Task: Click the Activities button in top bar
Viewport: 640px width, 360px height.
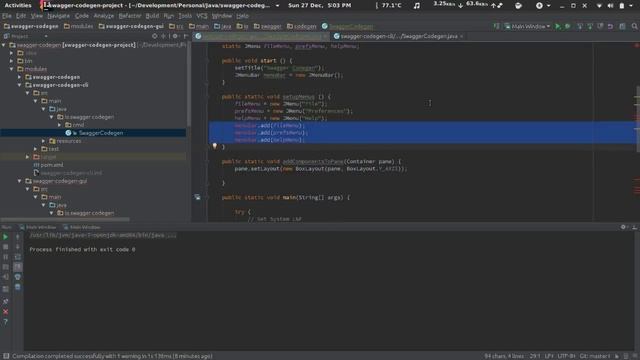Action: (x=18, y=5)
